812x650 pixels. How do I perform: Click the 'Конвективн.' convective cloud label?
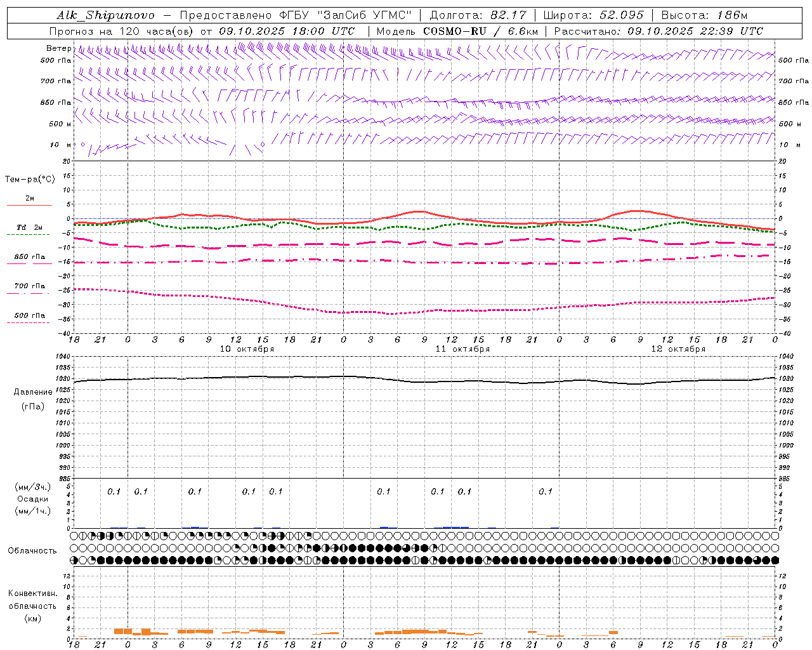[x=32, y=594]
